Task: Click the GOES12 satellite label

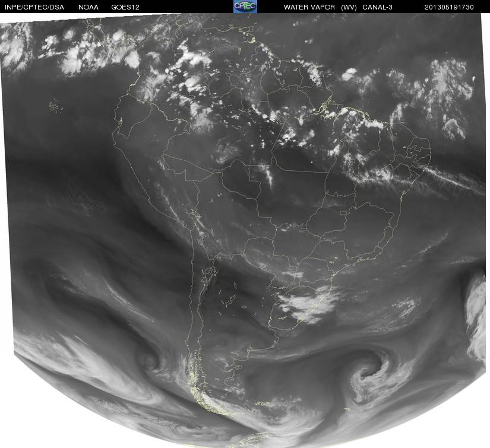Action: 125,7
